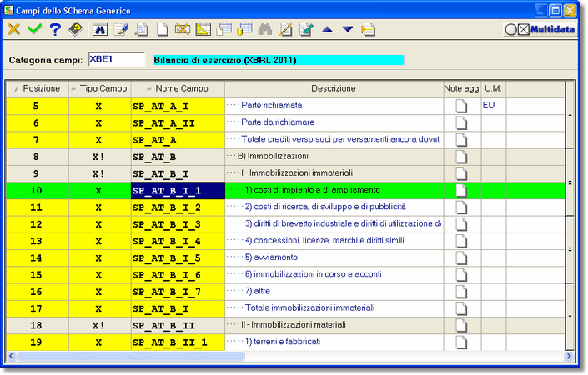The image size is (588, 375).
Task: Click position number 12 cell
Action: click(x=38, y=224)
